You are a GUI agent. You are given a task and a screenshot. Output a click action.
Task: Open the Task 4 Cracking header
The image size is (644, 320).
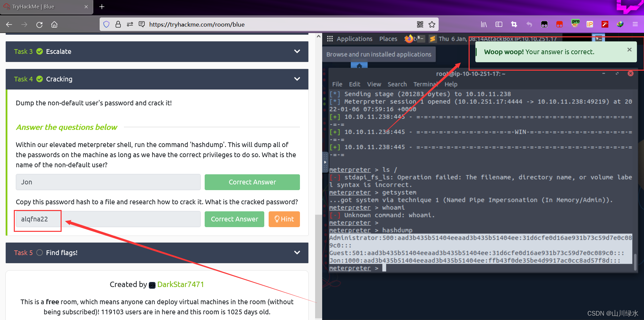click(157, 79)
